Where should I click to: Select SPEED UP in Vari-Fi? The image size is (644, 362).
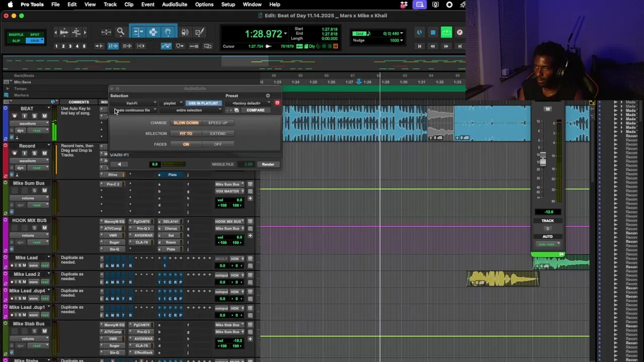[x=218, y=123]
